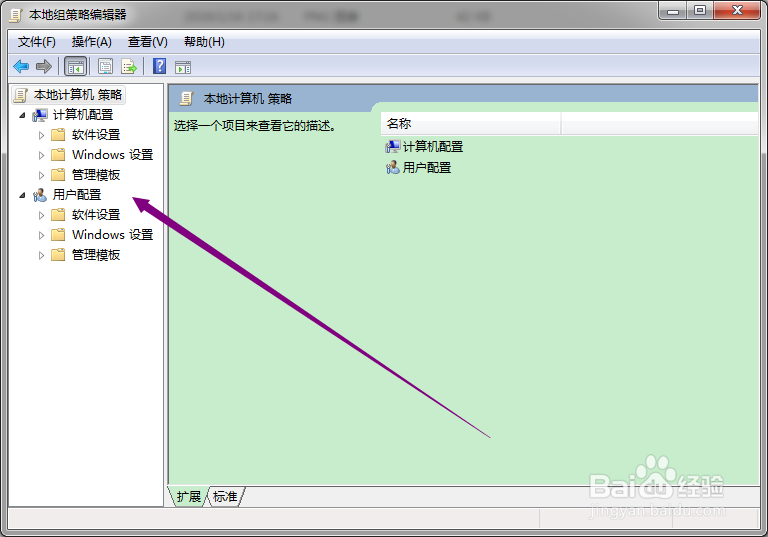Image resolution: width=768 pixels, height=537 pixels.
Task: Click folder icon of 管理模板 under 计算机配置
Action: coord(58,175)
